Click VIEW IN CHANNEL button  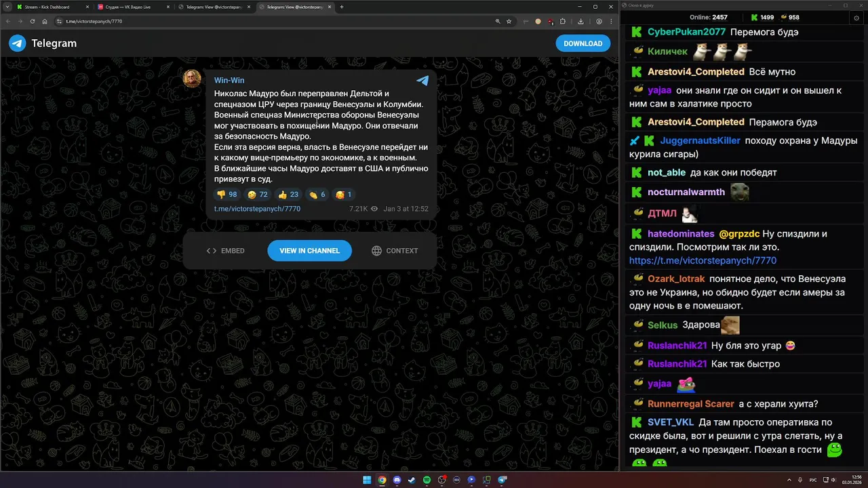tap(309, 251)
